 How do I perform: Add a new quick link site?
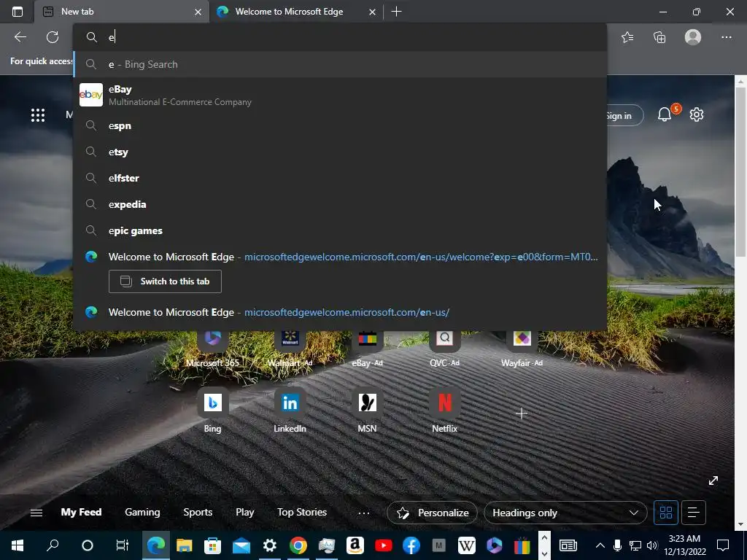point(522,413)
